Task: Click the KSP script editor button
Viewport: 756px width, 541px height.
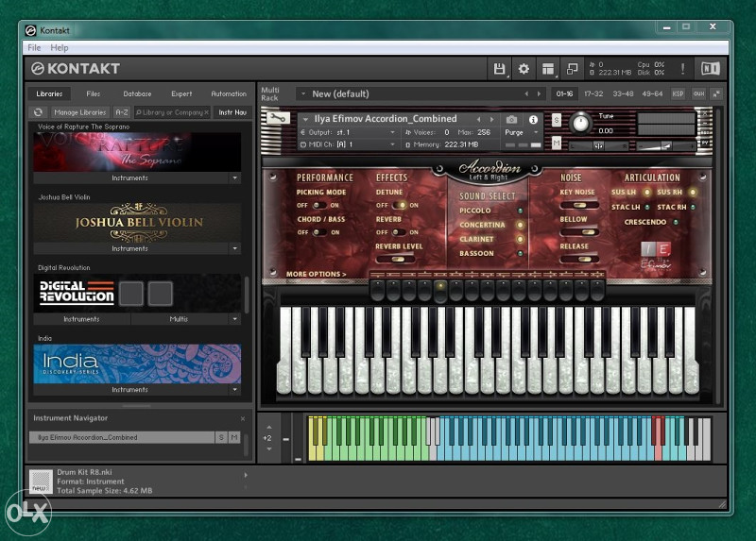Action: pos(678,93)
